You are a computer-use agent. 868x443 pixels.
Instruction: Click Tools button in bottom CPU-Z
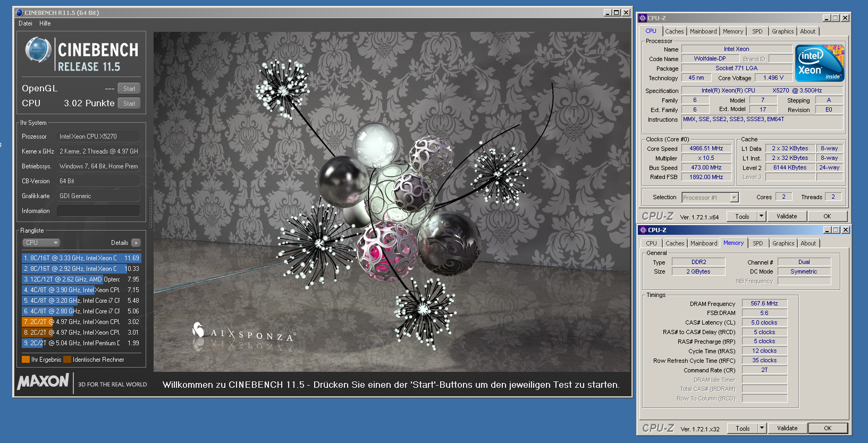(743, 429)
